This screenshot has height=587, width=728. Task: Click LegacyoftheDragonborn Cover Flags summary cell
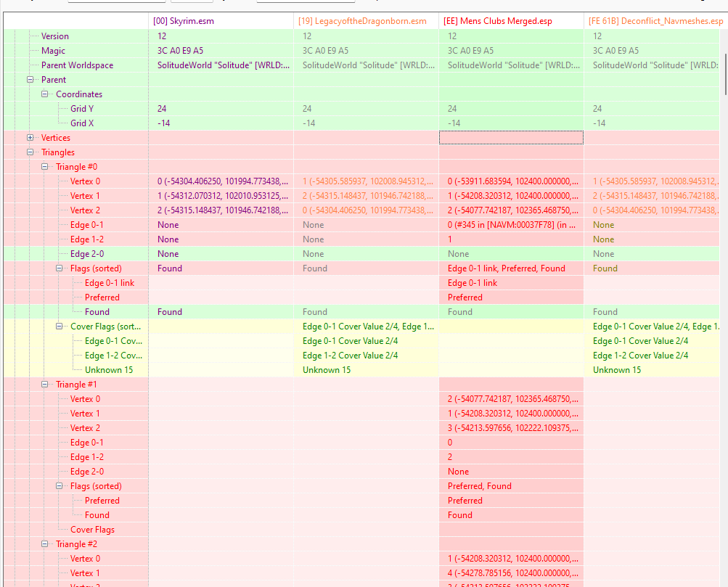[x=368, y=327]
